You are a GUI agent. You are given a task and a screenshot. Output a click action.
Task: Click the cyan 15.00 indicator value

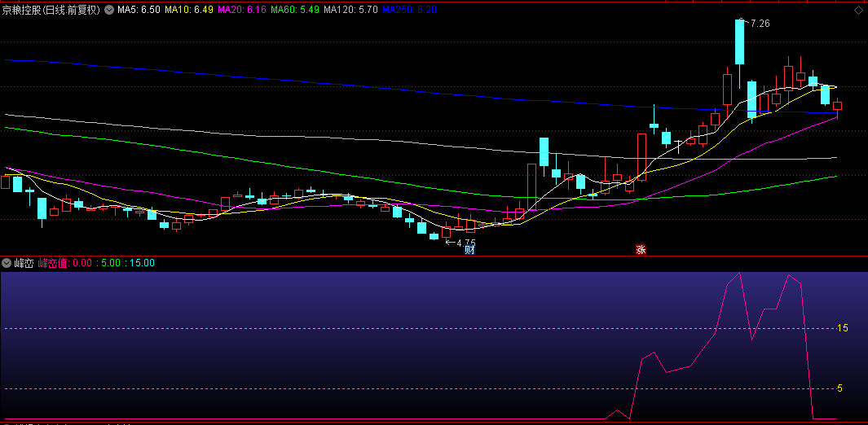pyautogui.click(x=143, y=263)
